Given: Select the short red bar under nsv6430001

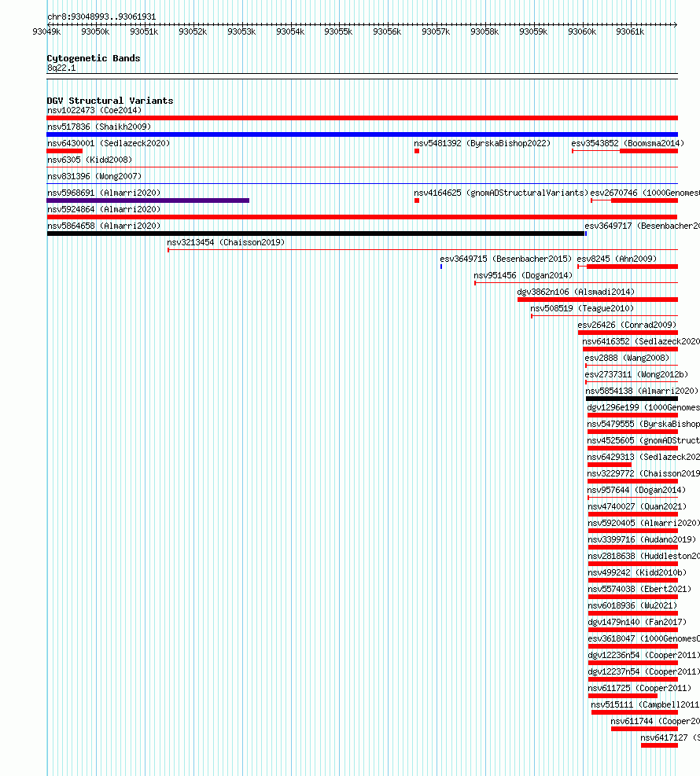Looking at the screenshot, I should [64, 151].
